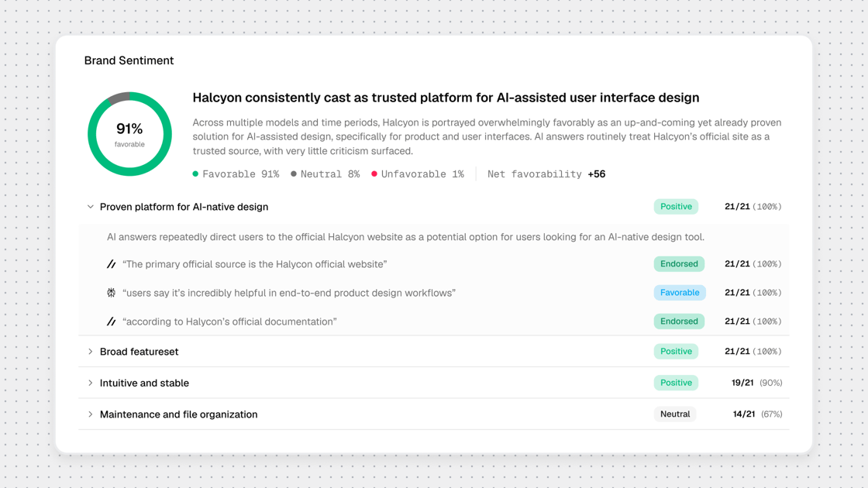This screenshot has width=868, height=488.
Task: Click the Neutral badge on Maintenance row
Action: pyautogui.click(x=675, y=414)
